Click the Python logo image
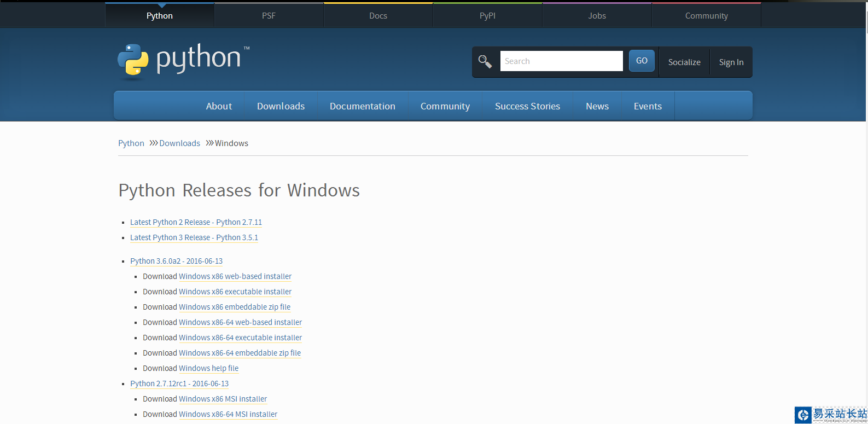The image size is (868, 424). click(x=184, y=61)
